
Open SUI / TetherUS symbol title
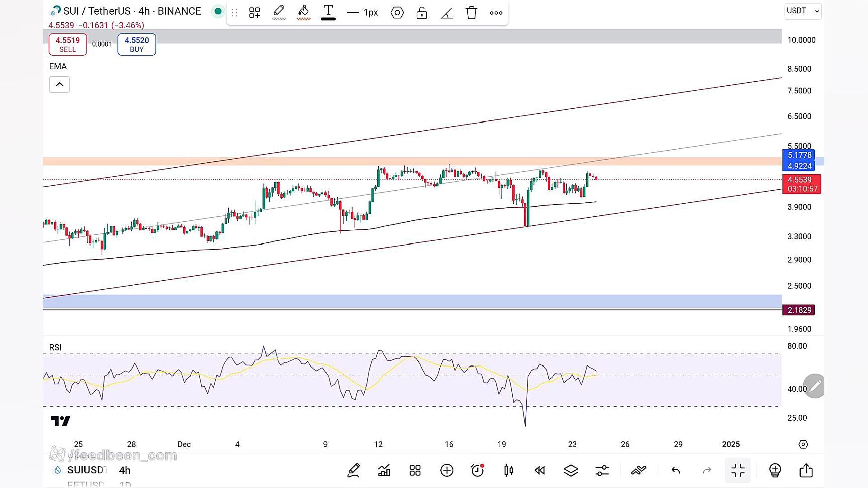(132, 11)
